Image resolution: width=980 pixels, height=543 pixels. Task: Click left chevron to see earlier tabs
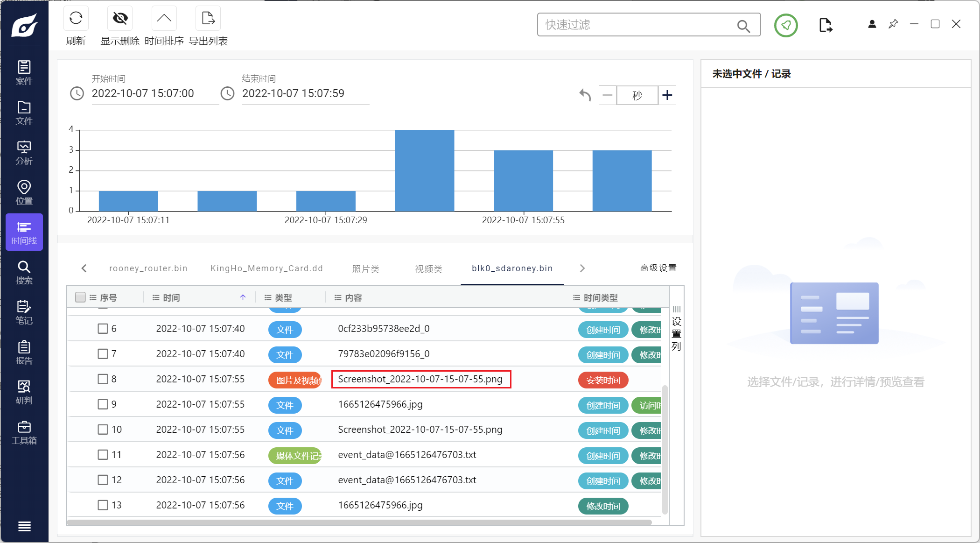(84, 268)
